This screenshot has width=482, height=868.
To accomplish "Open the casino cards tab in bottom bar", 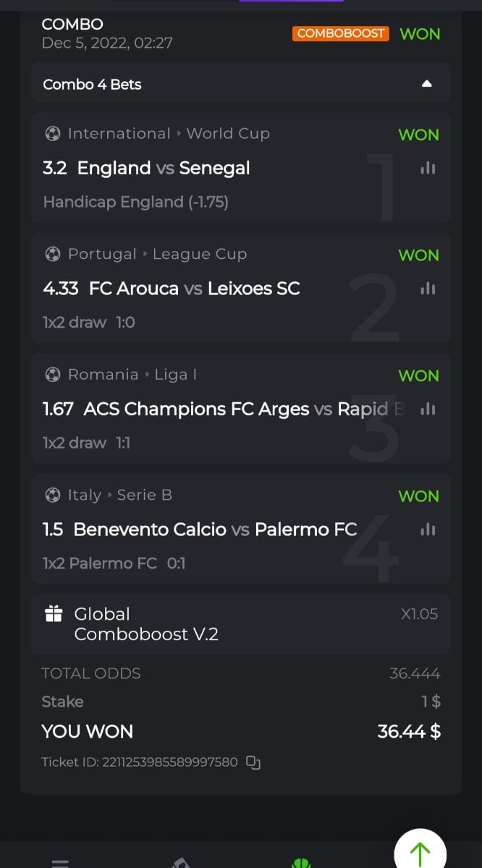I will pyautogui.click(x=181, y=862).
